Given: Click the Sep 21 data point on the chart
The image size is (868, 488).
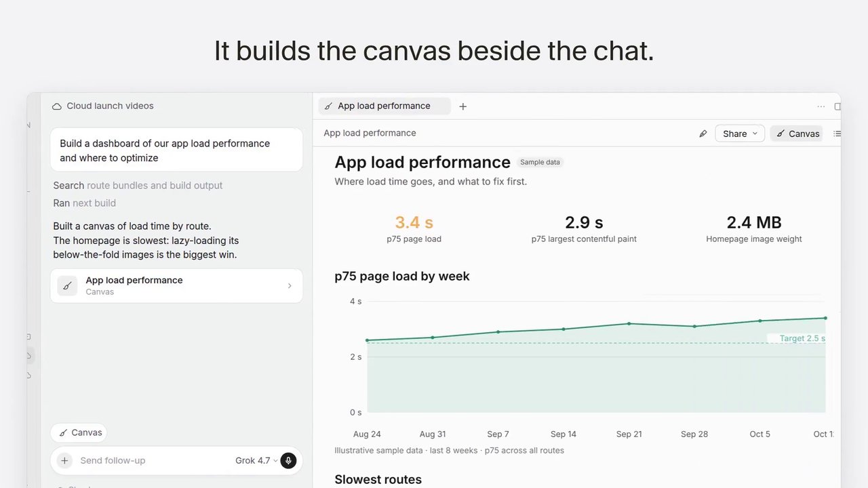Looking at the screenshot, I should tap(629, 323).
